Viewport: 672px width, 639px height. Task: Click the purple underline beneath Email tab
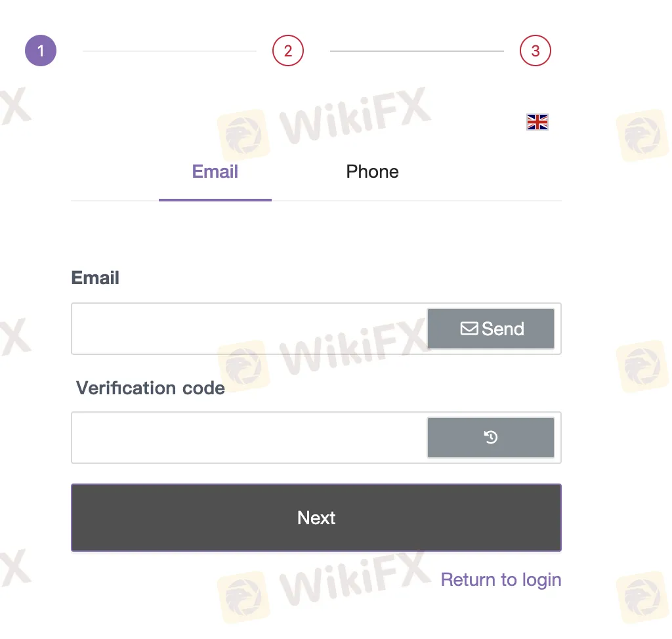[x=215, y=199]
